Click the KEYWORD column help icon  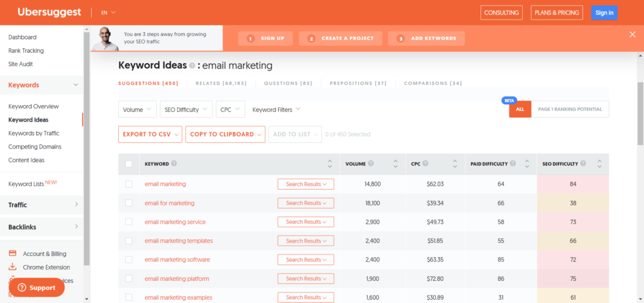[x=174, y=164]
